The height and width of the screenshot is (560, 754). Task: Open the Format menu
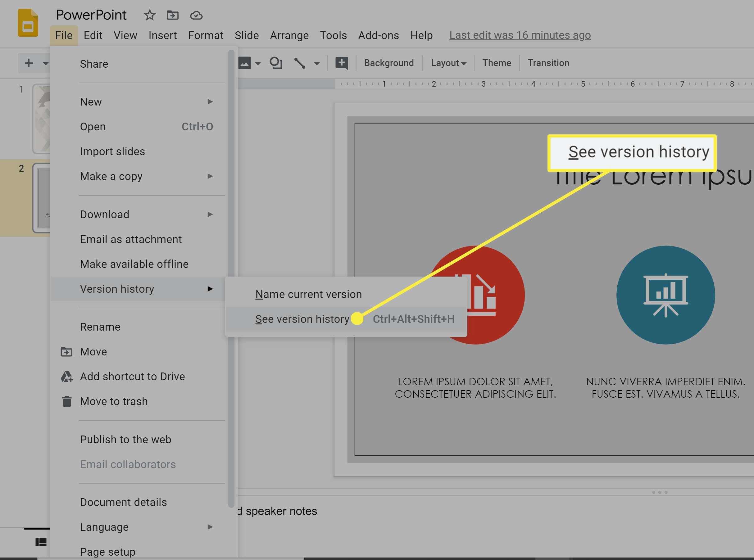(206, 35)
